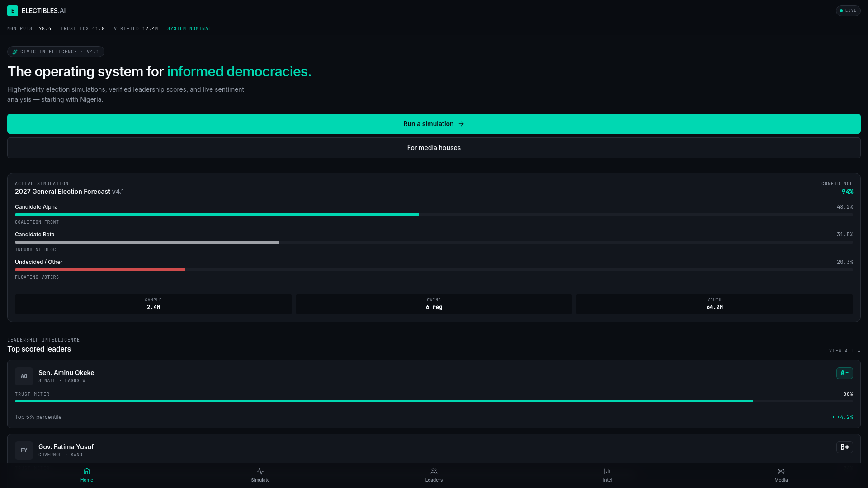
Task: Click the LIVE status indicator
Action: coord(848,10)
